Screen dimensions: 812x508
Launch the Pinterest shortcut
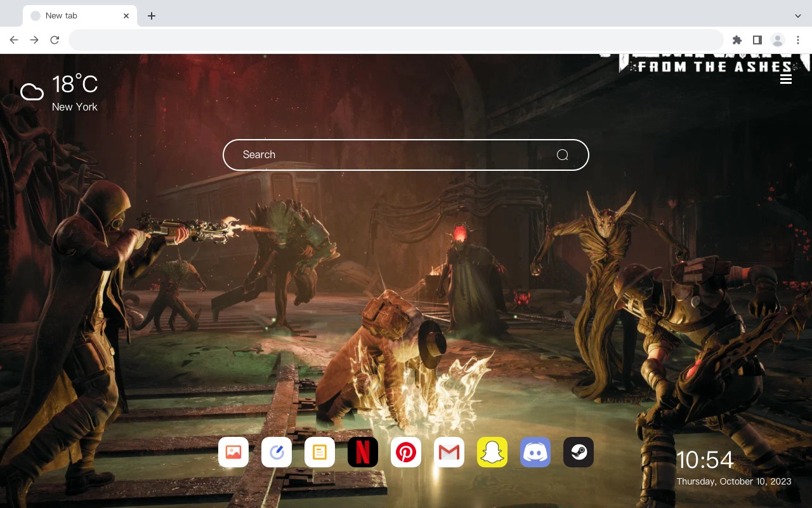[406, 452]
